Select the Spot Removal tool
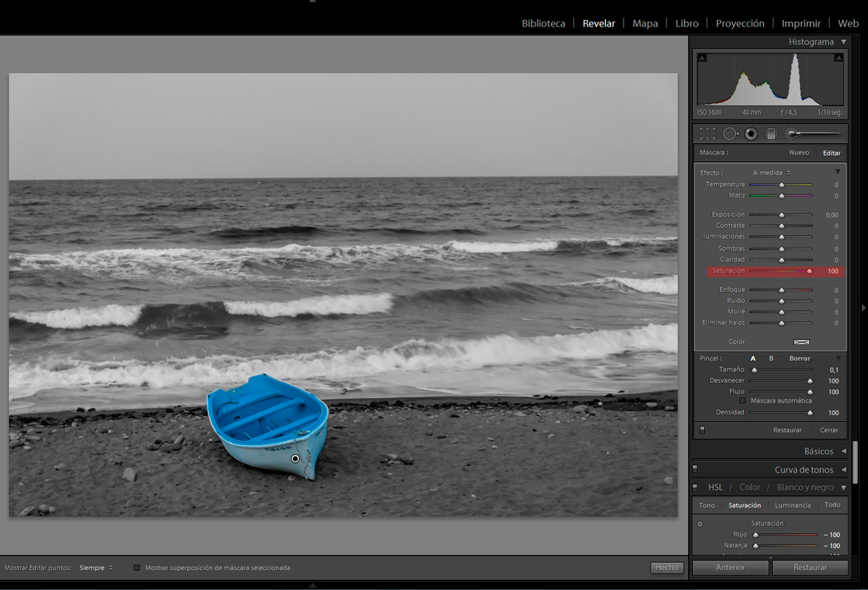Image resolution: width=868 pixels, height=590 pixels. coord(731,133)
